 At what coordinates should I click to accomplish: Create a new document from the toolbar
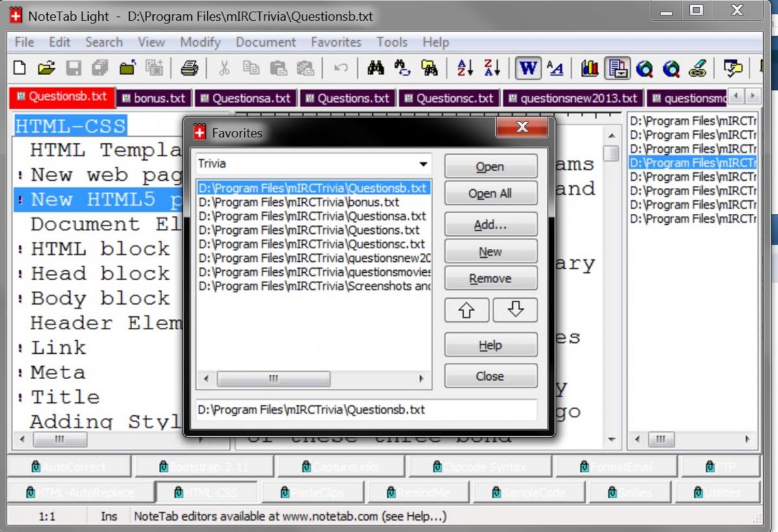click(x=20, y=67)
